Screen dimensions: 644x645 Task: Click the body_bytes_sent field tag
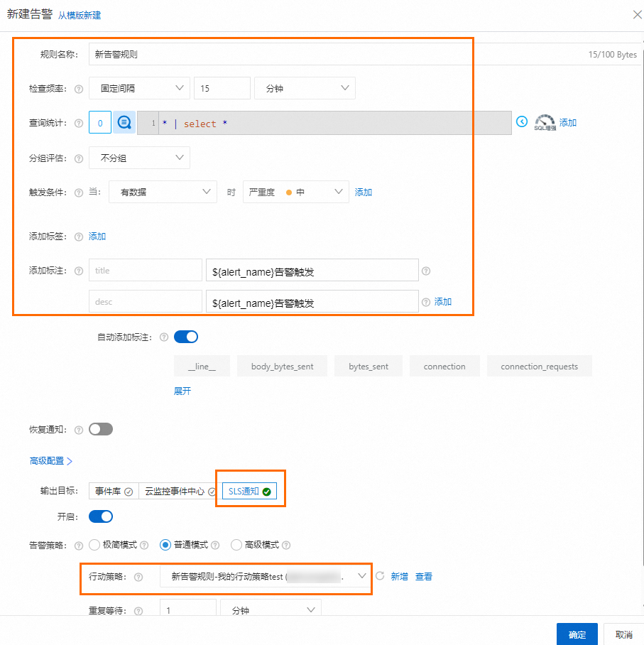tap(282, 366)
